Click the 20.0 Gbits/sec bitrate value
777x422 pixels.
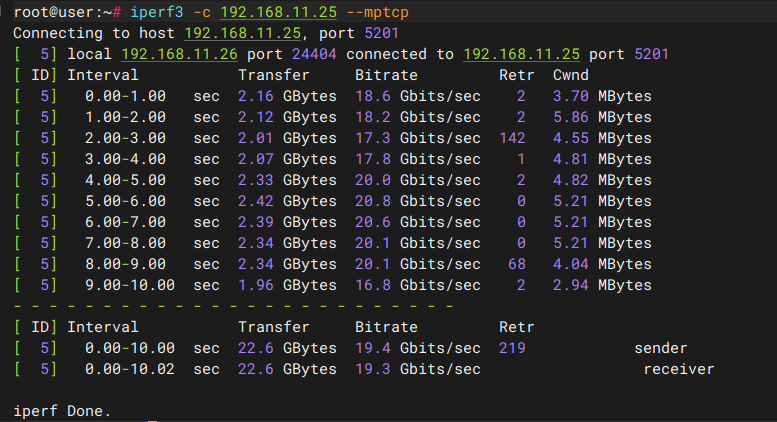(x=418, y=180)
